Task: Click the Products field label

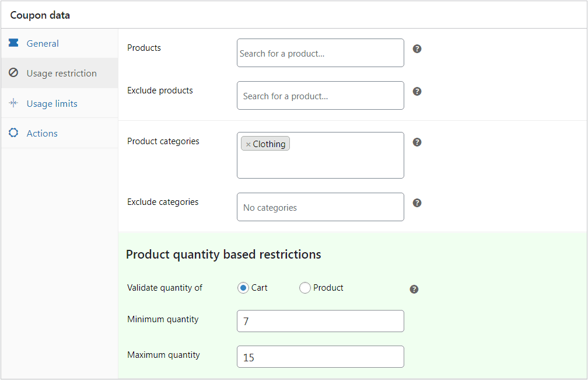Action: pyautogui.click(x=144, y=48)
